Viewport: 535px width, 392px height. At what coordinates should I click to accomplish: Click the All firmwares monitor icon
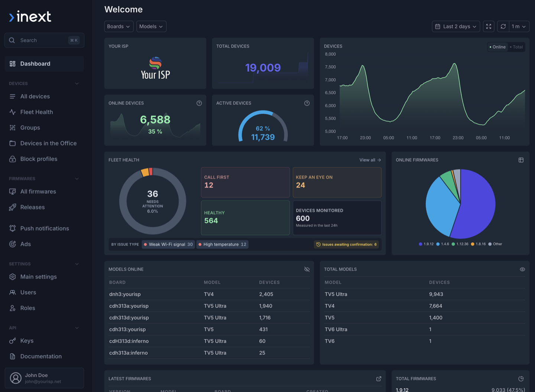[13, 192]
